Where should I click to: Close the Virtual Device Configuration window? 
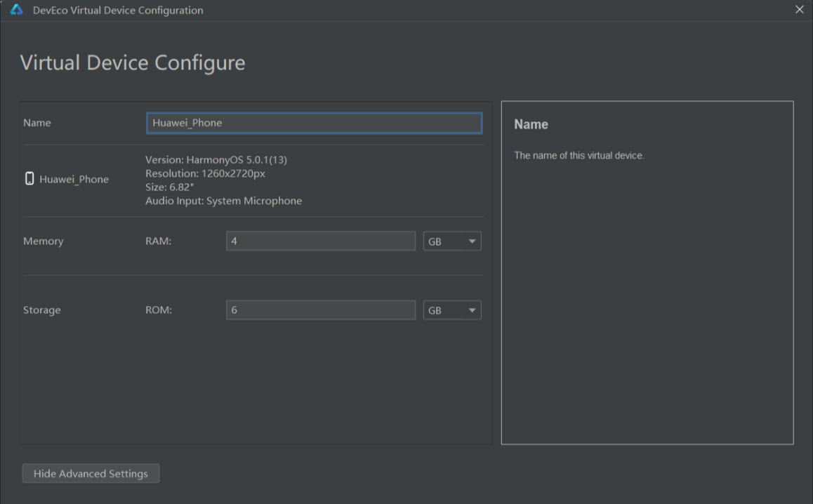799,9
